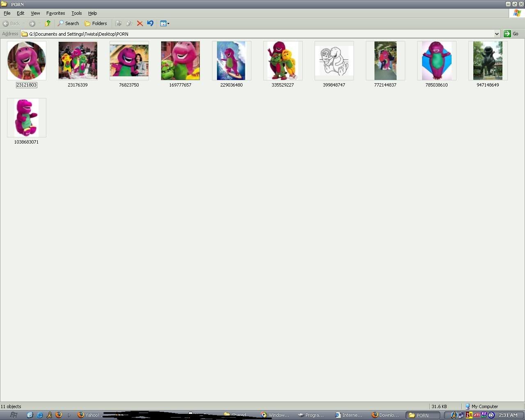Select thumbnail of file 23176339

click(78, 60)
